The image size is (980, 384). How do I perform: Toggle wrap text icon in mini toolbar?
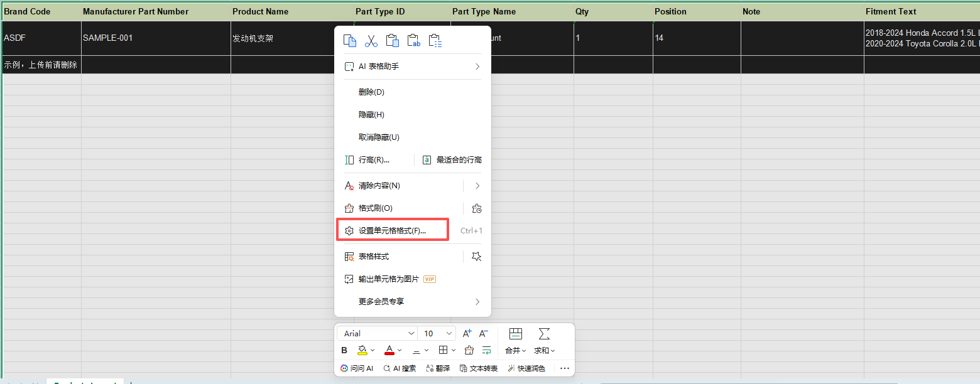(486, 350)
